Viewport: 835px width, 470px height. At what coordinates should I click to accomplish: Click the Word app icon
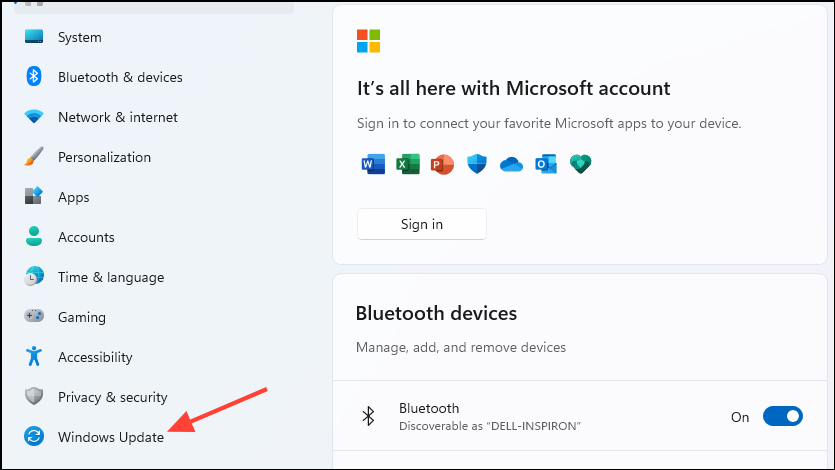coord(373,164)
